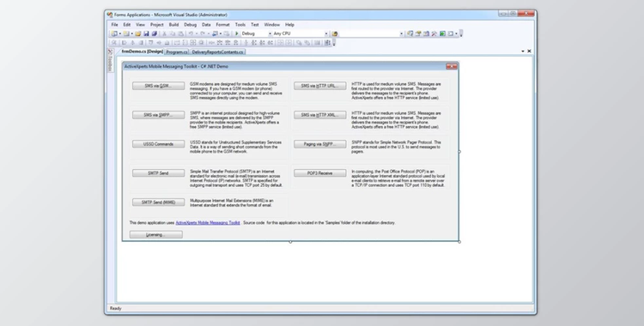The height and width of the screenshot is (326, 644).
Task: Select the USSD description label text
Action: point(236,147)
